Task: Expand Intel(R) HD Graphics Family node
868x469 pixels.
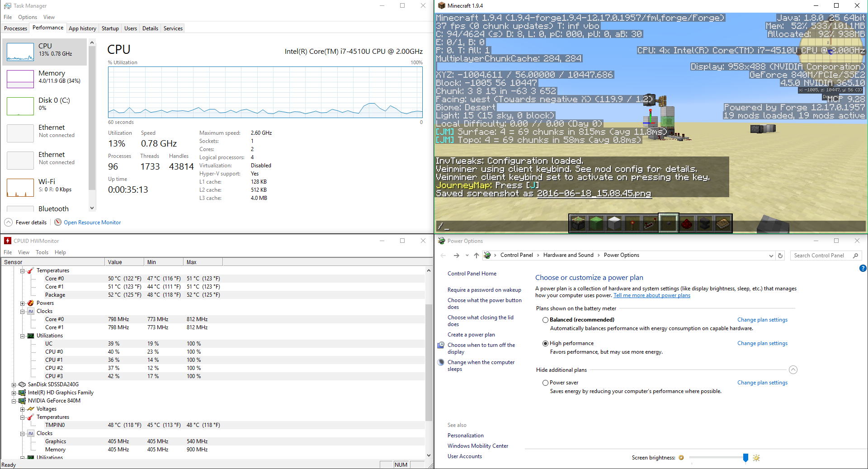Action: click(x=14, y=393)
